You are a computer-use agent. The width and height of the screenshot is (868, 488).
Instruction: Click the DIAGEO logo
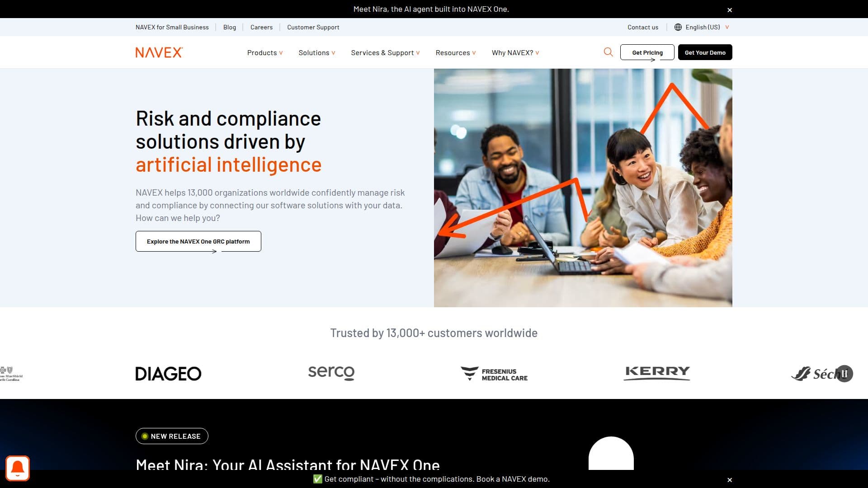tap(168, 374)
